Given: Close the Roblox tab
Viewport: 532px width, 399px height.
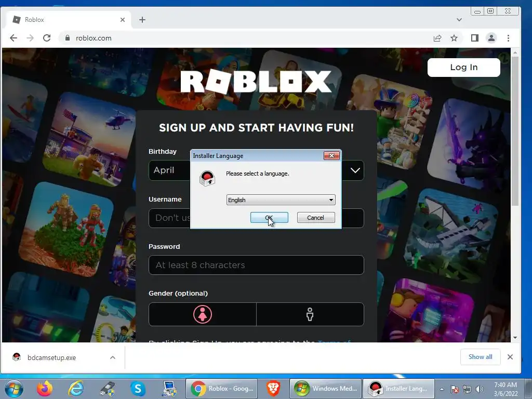Looking at the screenshot, I should pyautogui.click(x=123, y=20).
